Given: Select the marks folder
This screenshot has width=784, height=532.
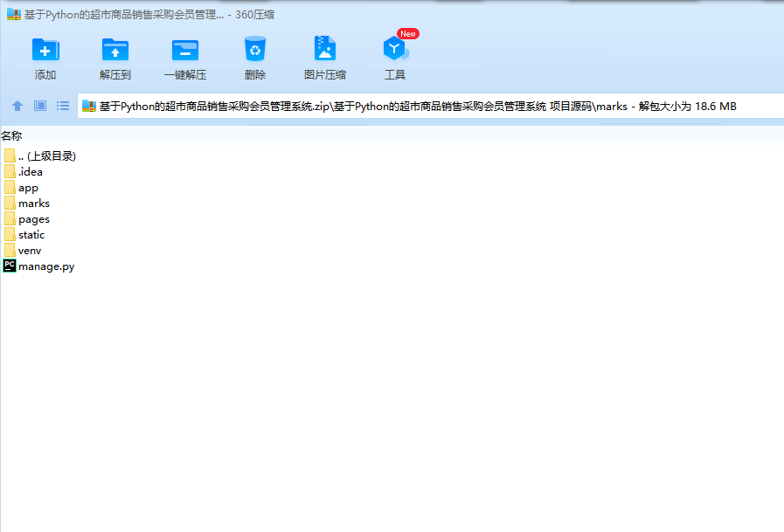Looking at the screenshot, I should 27,204.
